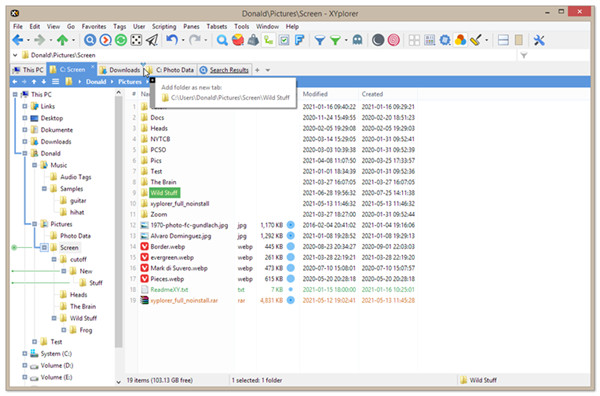Expand the Links node in tree
Image resolution: width=600 pixels, height=396 pixels.
click(25, 106)
